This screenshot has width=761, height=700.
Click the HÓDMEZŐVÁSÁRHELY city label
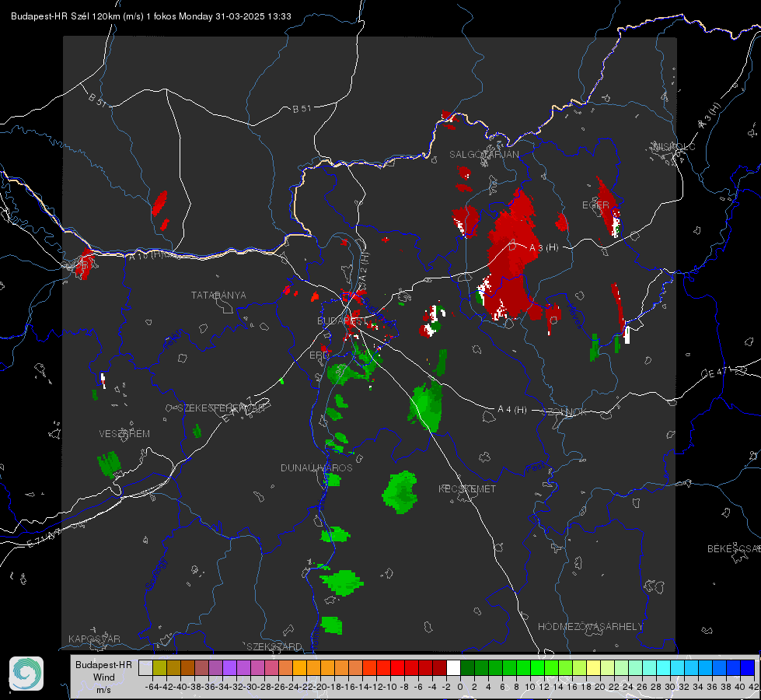590,626
